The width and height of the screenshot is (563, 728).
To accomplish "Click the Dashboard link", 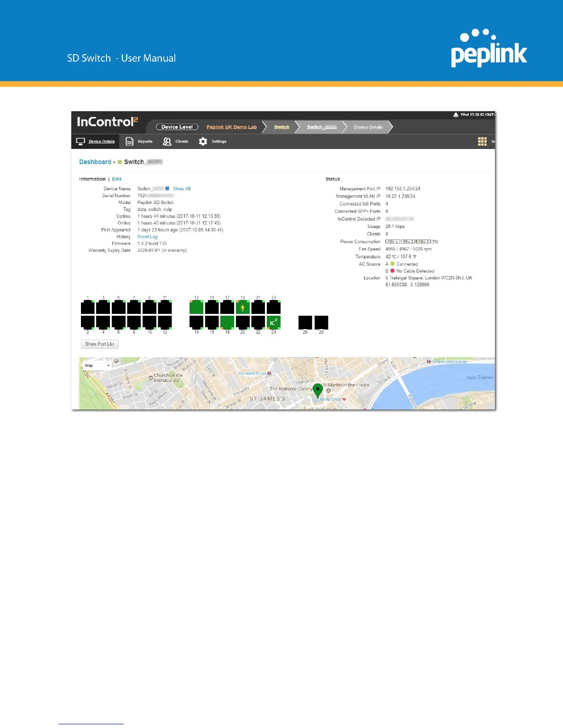I will coord(95,162).
